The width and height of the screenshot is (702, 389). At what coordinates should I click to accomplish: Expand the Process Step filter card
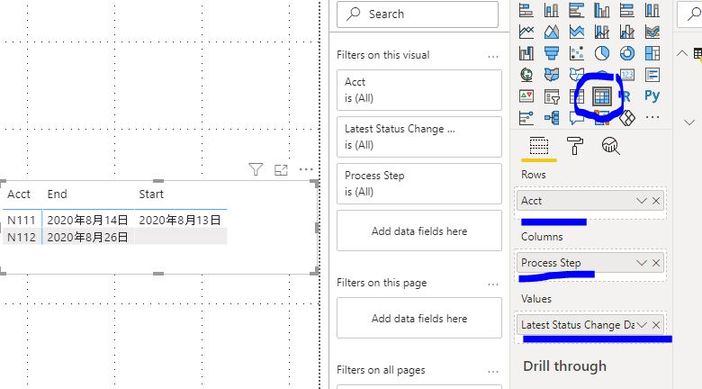coord(419,184)
